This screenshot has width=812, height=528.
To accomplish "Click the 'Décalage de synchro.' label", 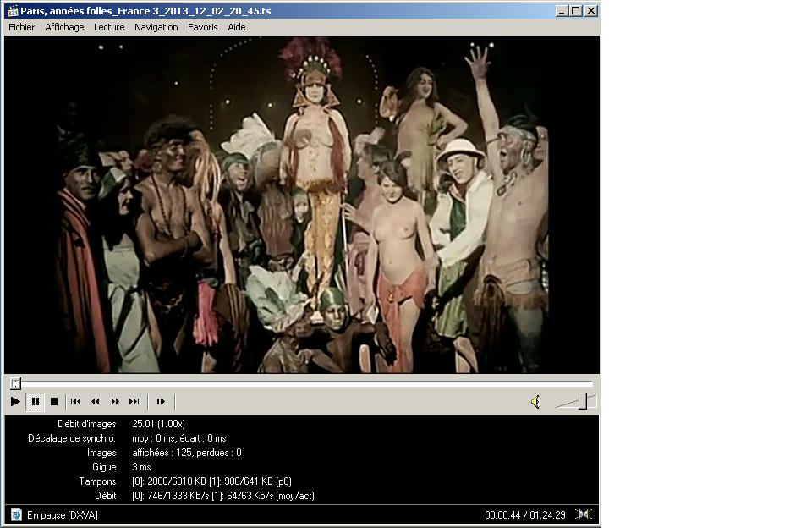I will click(x=72, y=438).
